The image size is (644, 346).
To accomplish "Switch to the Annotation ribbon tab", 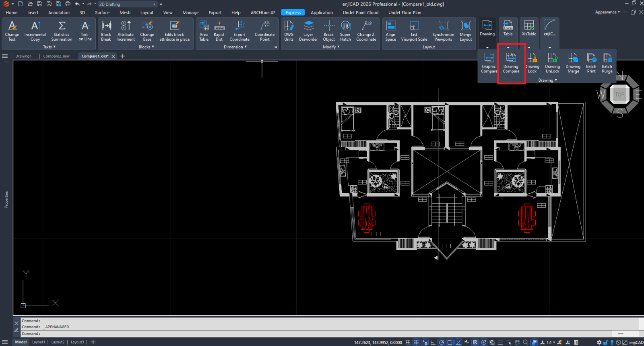I will click(x=59, y=12).
